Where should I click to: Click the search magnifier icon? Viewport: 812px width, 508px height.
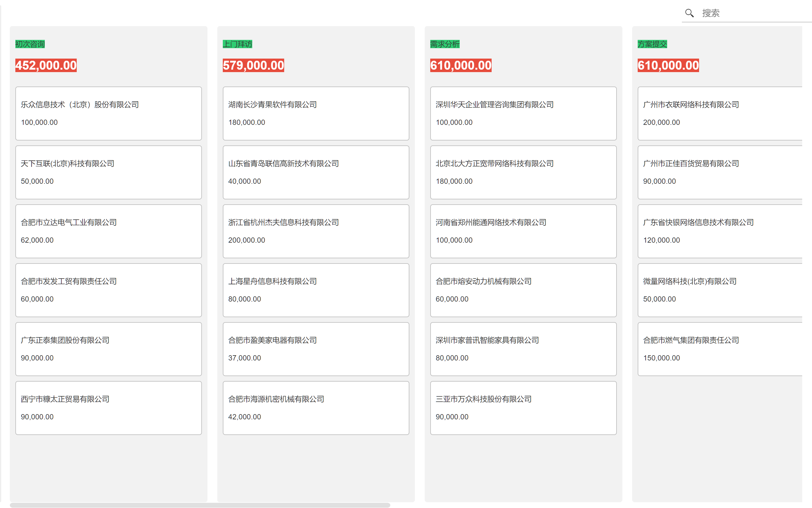(x=689, y=13)
